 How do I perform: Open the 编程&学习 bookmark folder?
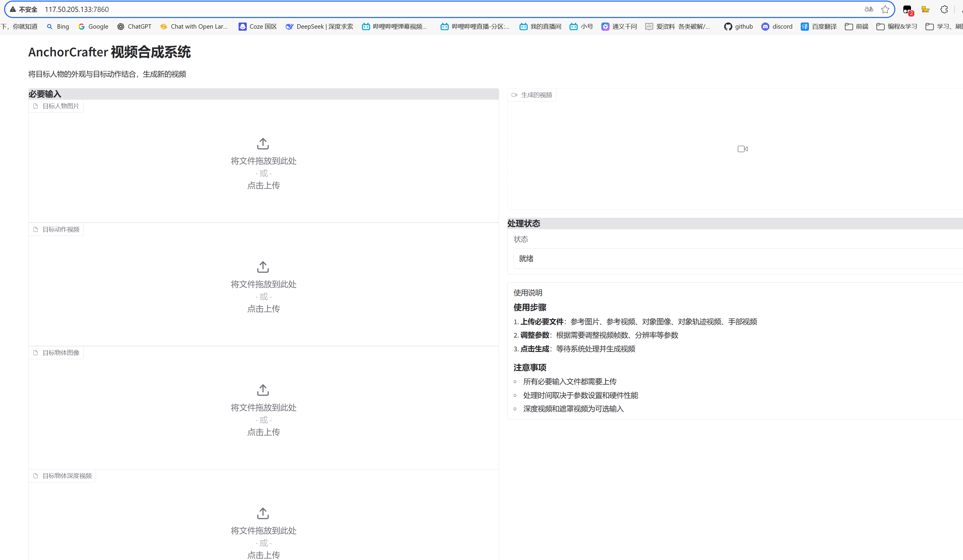pos(897,26)
